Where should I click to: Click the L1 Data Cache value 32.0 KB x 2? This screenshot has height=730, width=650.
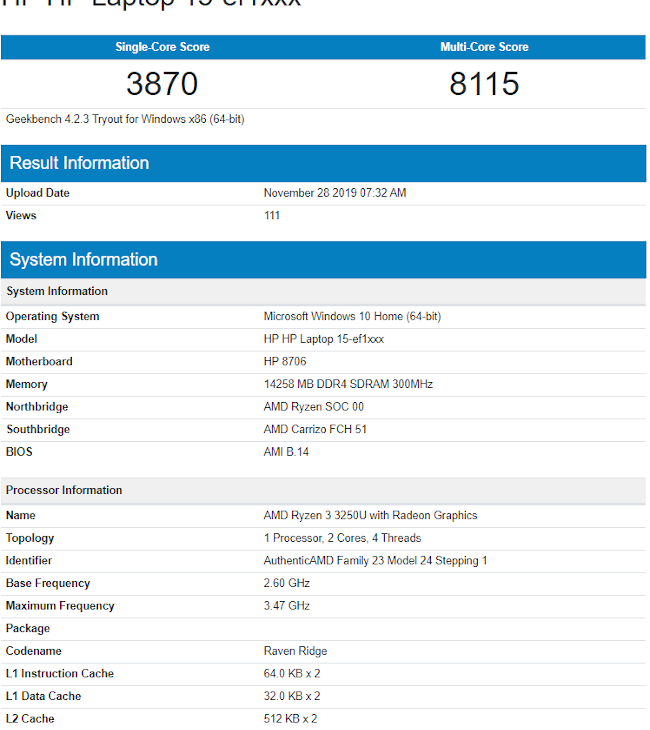[292, 696]
